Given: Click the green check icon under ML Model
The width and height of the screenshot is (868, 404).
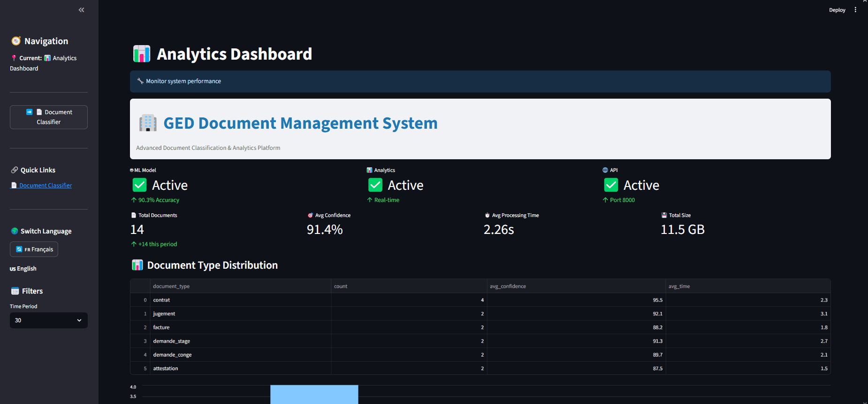Looking at the screenshot, I should click(140, 185).
